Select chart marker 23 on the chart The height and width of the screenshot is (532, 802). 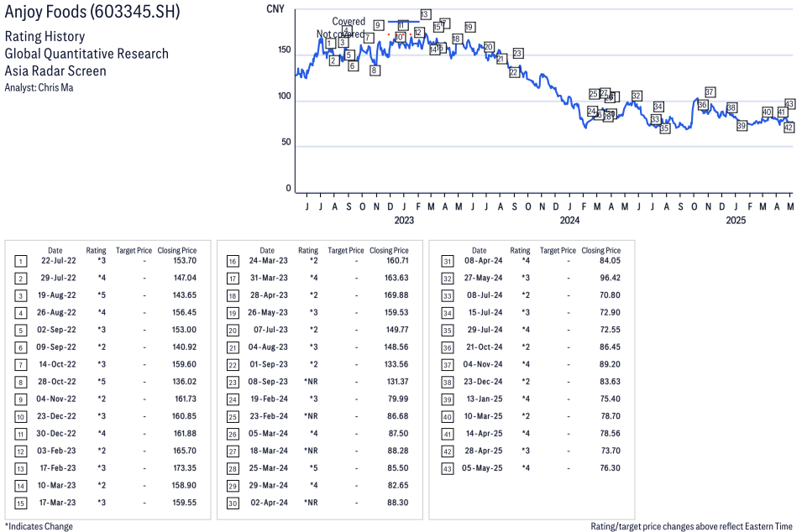tap(517, 53)
